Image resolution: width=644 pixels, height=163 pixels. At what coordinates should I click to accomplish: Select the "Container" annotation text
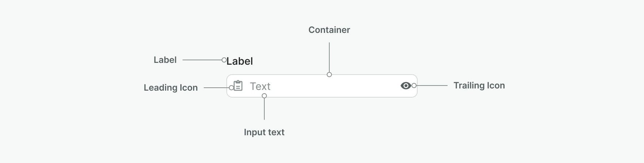click(x=329, y=30)
